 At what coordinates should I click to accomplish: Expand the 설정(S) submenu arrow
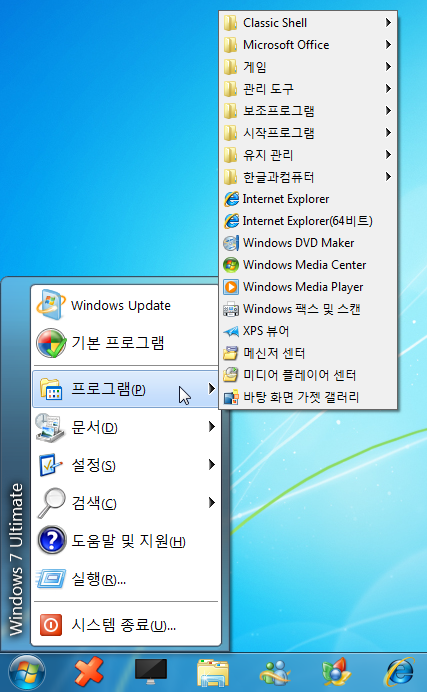point(212,465)
